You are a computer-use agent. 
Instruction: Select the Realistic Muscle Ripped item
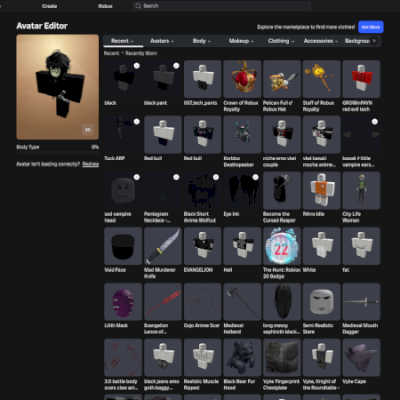click(203, 358)
